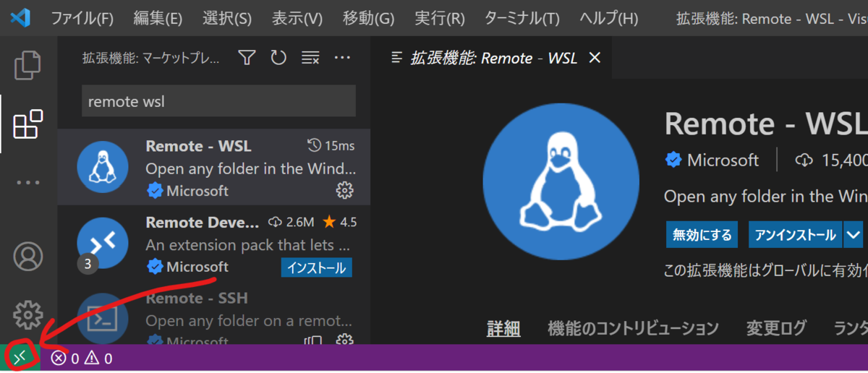Screen dimensions: 868x373
Task: Switch to the 機能のコントリビューション tab
Action: pos(633,328)
